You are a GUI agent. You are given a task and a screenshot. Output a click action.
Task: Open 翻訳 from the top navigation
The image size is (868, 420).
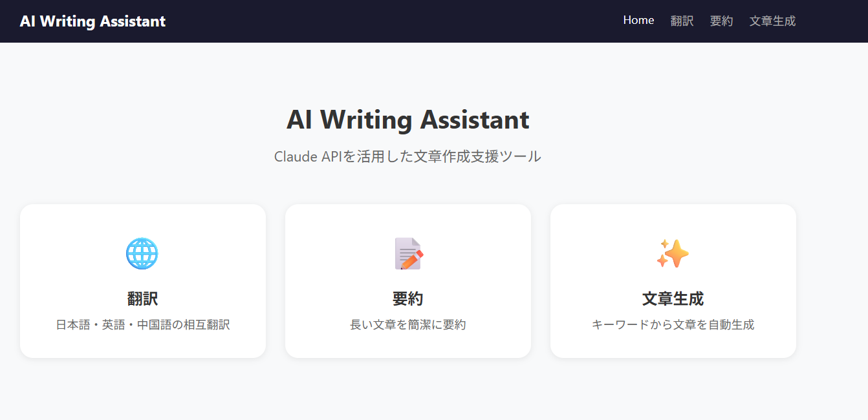[682, 21]
